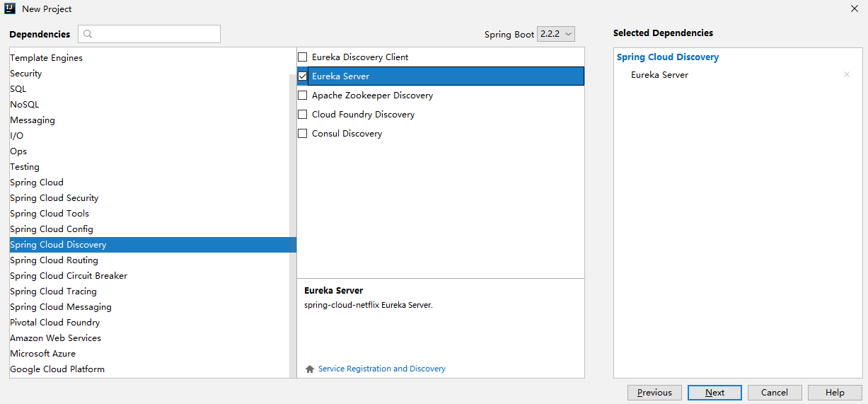Click the highlighted Eureka Server row label

(340, 76)
